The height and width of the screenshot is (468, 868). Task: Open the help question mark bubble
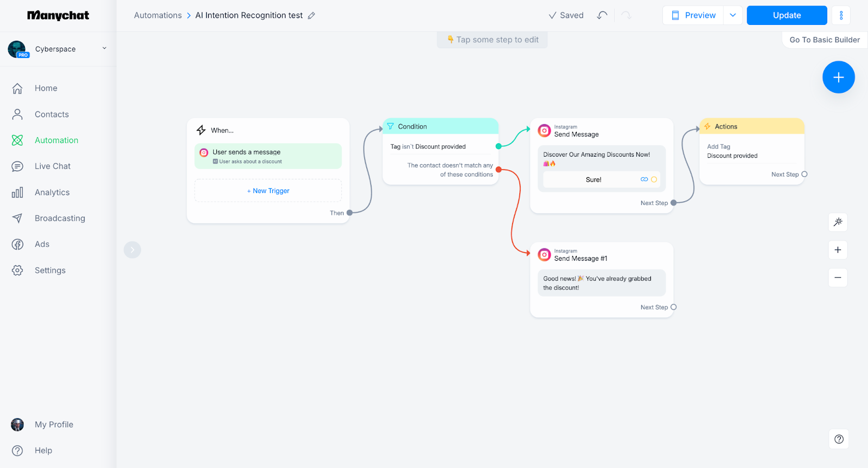click(x=839, y=439)
